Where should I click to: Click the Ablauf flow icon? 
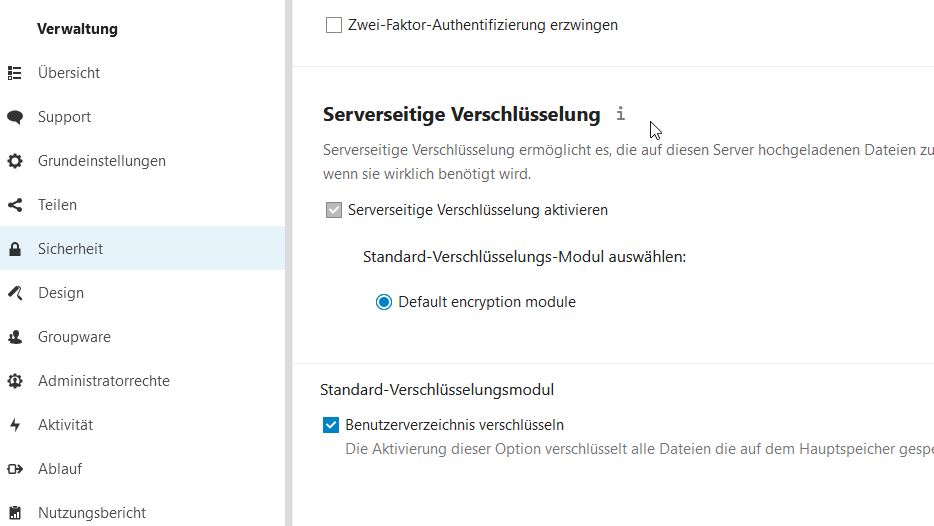point(15,469)
